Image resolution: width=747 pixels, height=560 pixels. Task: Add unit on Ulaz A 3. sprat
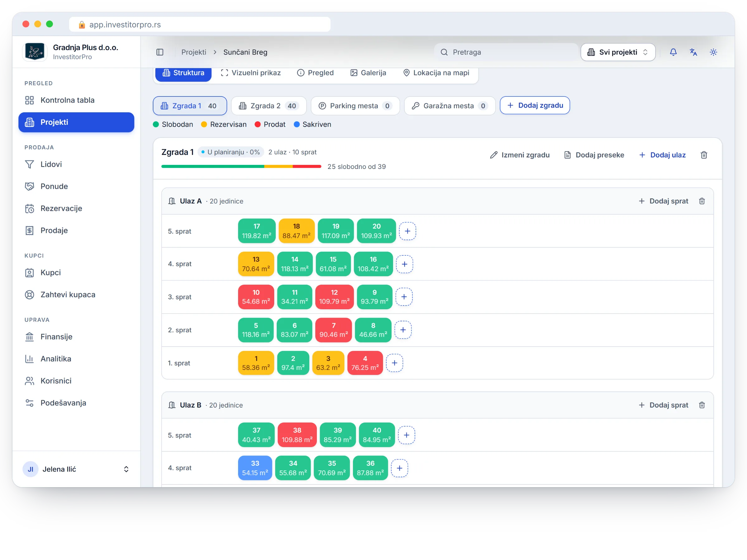[404, 297]
